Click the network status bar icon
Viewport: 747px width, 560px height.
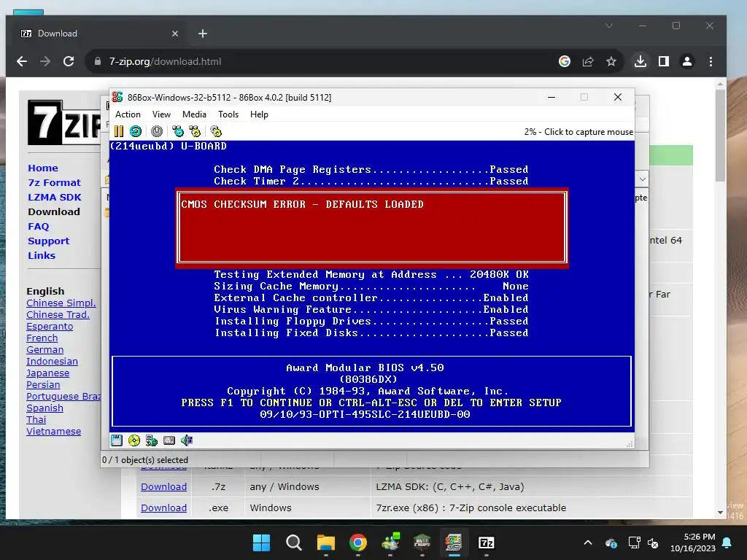pyautogui.click(x=152, y=440)
